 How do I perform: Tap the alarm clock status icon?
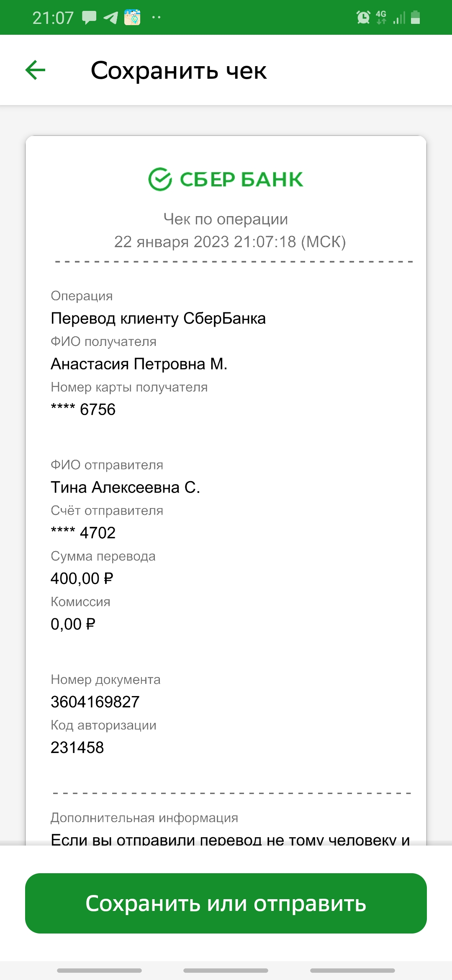click(363, 17)
